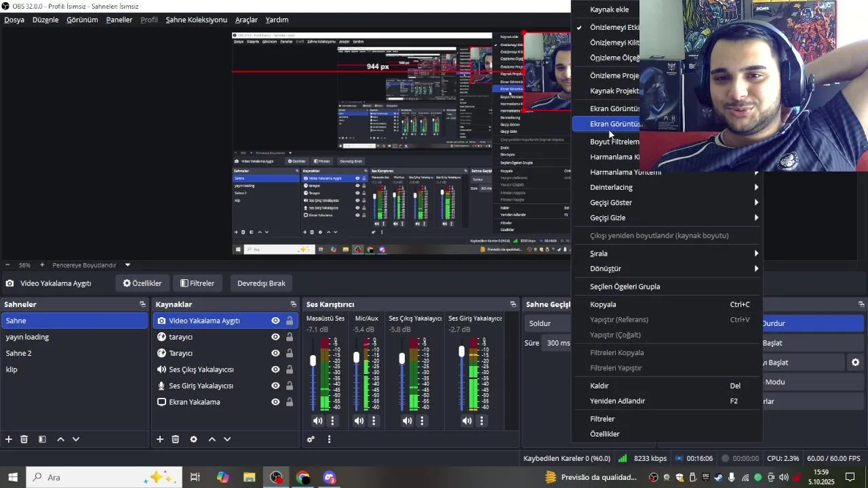This screenshot has width=868, height=488.
Task: Move source up in Kaynaklar panel
Action: pos(212,439)
